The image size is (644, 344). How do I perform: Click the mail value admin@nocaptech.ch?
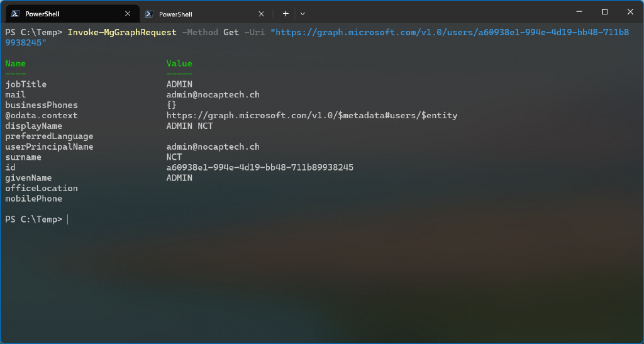click(x=213, y=95)
